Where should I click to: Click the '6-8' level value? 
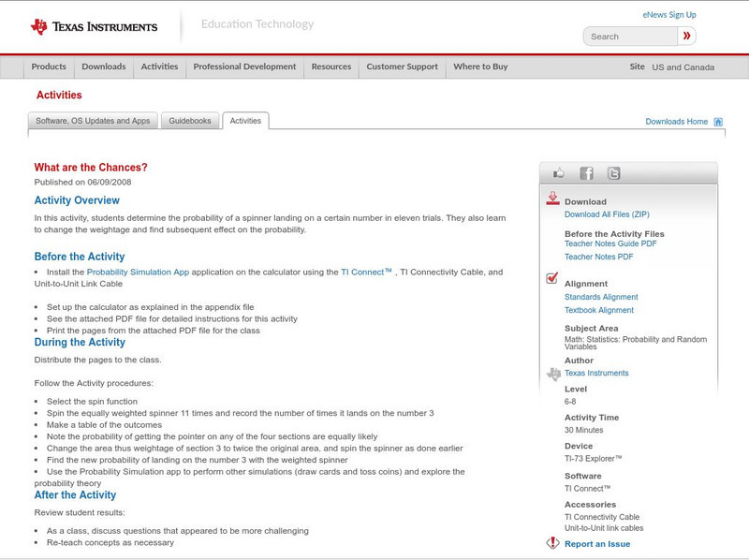point(570,402)
